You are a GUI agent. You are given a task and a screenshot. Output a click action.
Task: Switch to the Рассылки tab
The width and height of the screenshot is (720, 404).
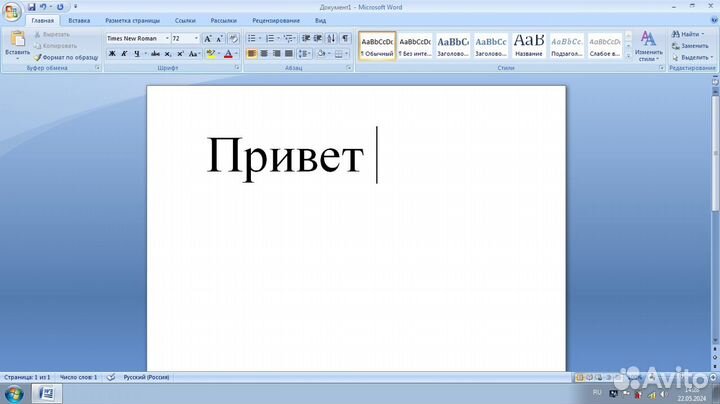pyautogui.click(x=224, y=21)
